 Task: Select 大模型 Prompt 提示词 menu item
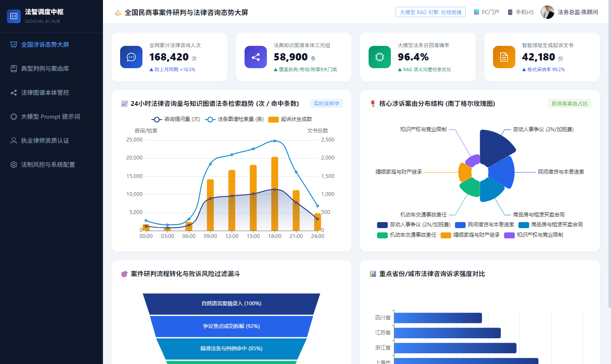coord(51,117)
